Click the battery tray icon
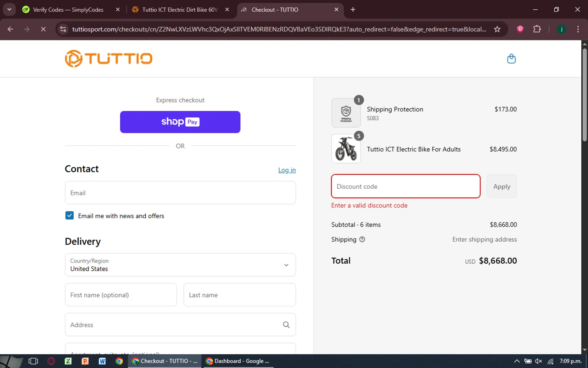The image size is (588, 368). [528, 361]
